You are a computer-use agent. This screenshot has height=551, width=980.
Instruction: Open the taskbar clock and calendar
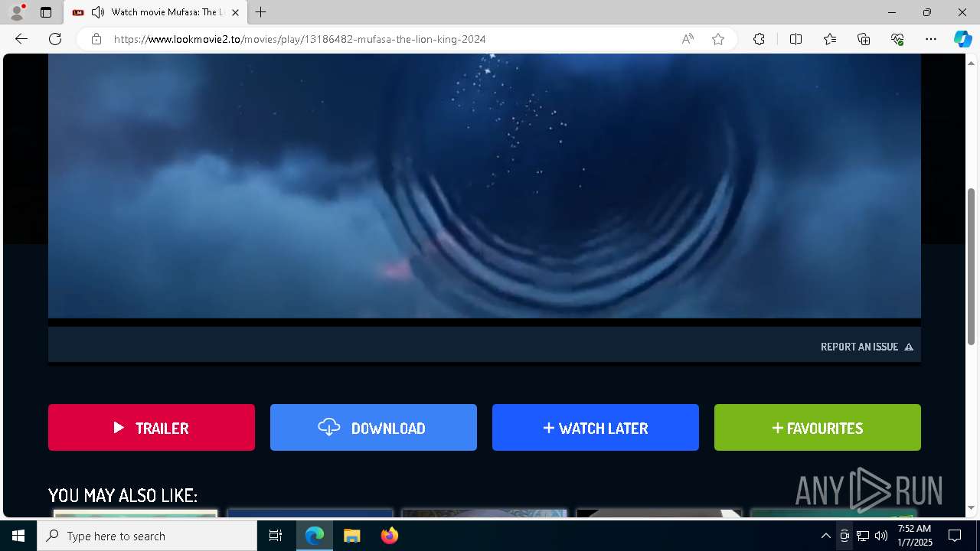(x=914, y=536)
